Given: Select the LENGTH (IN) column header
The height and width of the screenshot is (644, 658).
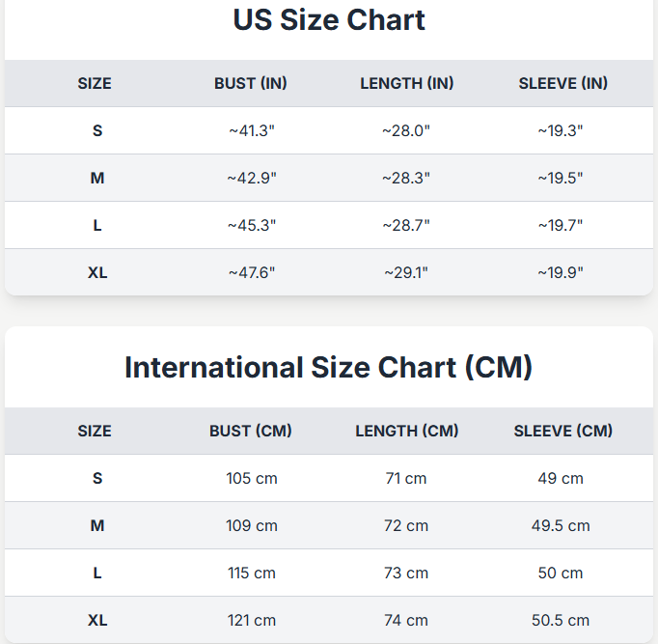Looking at the screenshot, I should [406, 83].
